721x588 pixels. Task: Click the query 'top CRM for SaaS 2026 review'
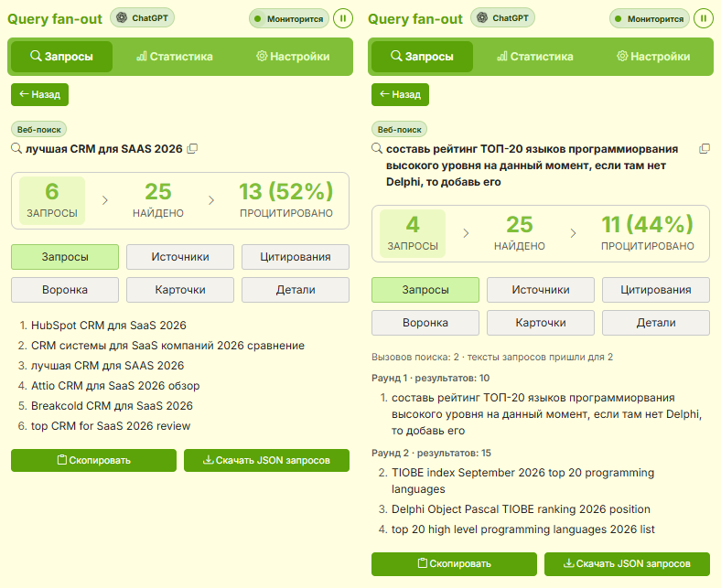[111, 426]
